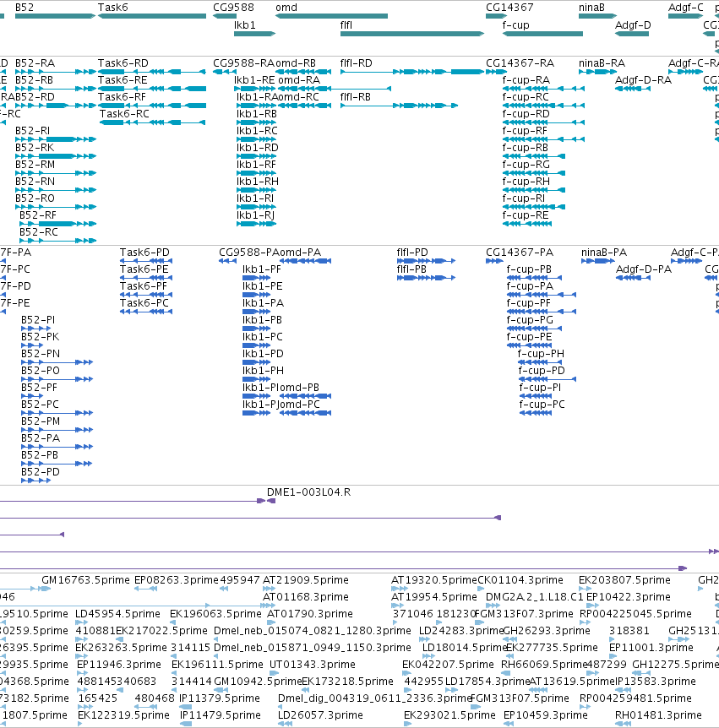Select protein Task6-PC

click(x=146, y=312)
